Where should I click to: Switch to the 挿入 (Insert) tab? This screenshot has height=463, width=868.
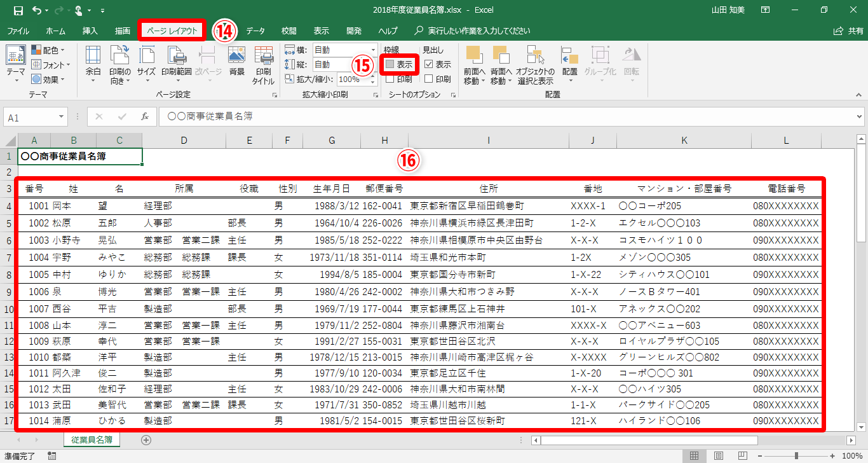point(90,31)
